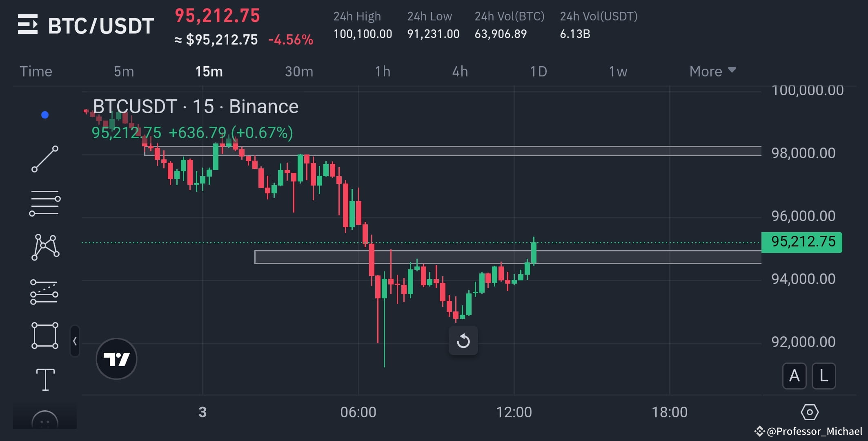
Task: Toggle logarithmic scale with the L button
Action: (824, 376)
